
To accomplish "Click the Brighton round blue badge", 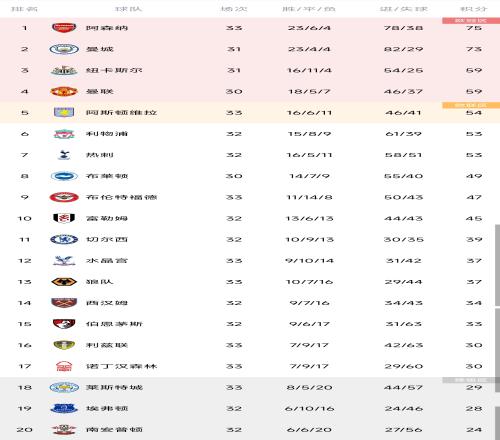I will pyautogui.click(x=64, y=176).
